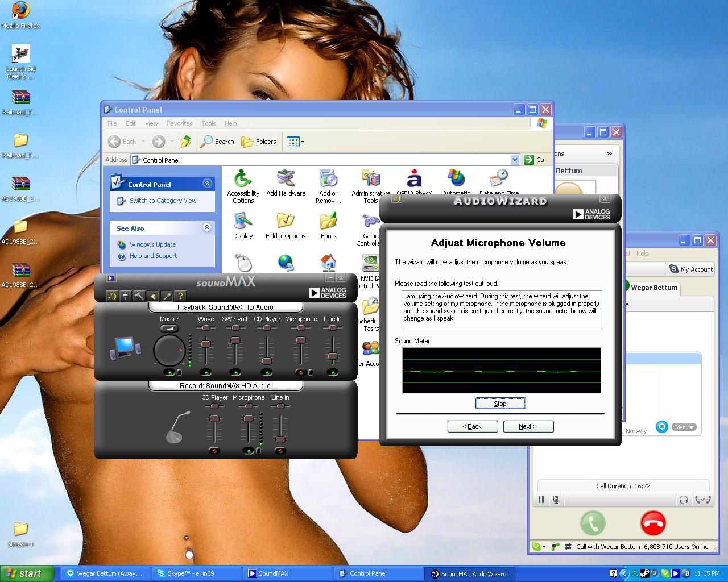Open the Display control panel icon

[243, 226]
